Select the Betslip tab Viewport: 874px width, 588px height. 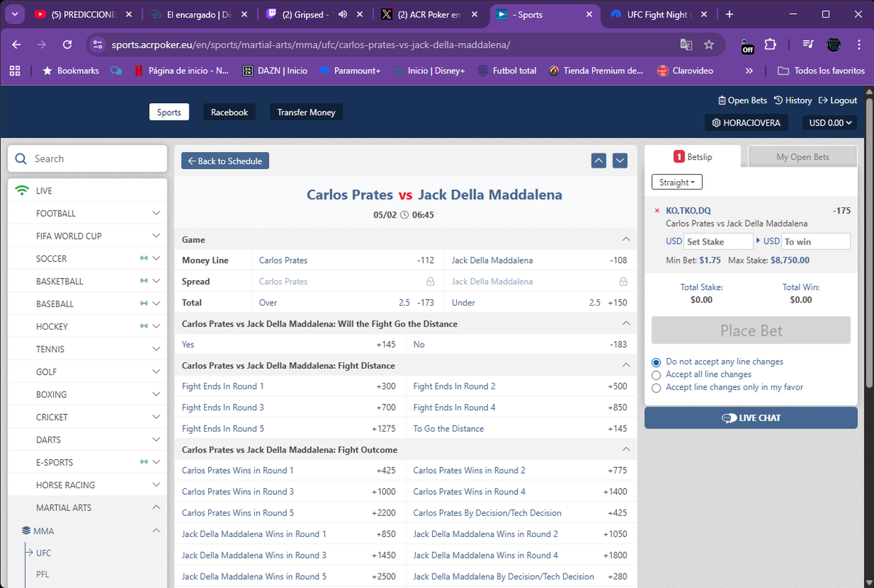pyautogui.click(x=693, y=156)
